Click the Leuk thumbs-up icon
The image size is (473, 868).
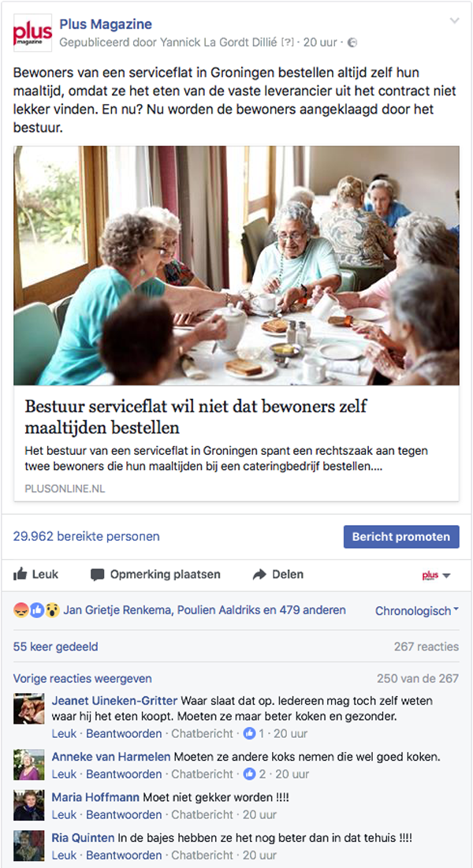coord(20,575)
